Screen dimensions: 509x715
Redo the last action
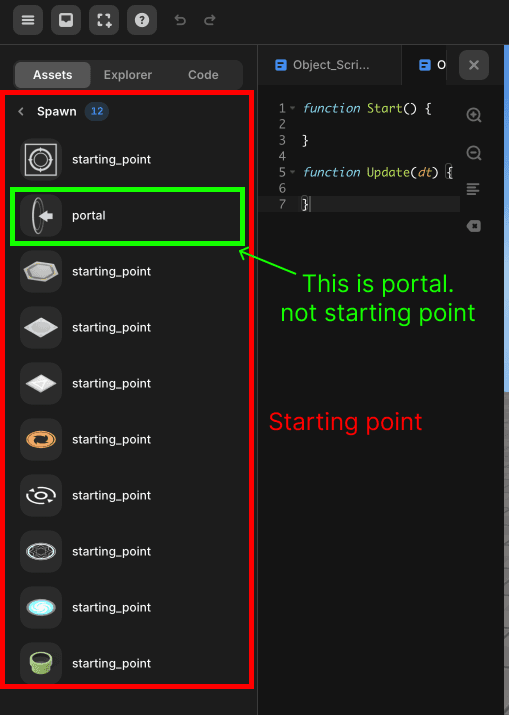click(210, 20)
